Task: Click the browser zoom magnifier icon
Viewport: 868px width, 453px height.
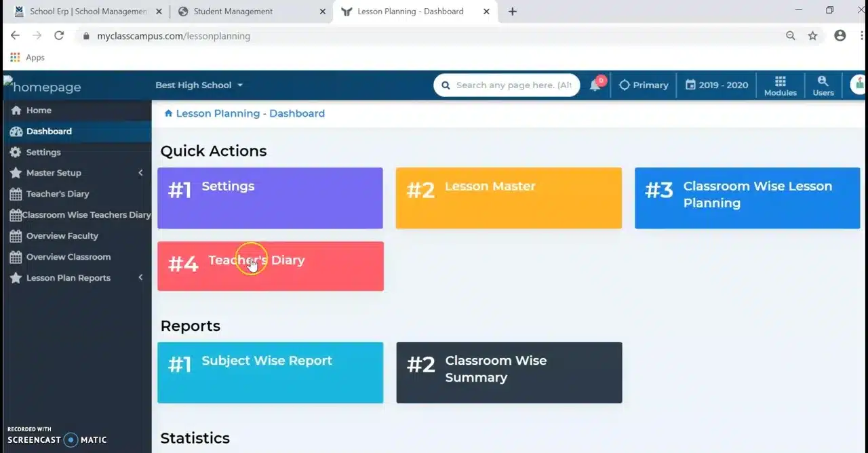Action: point(790,36)
